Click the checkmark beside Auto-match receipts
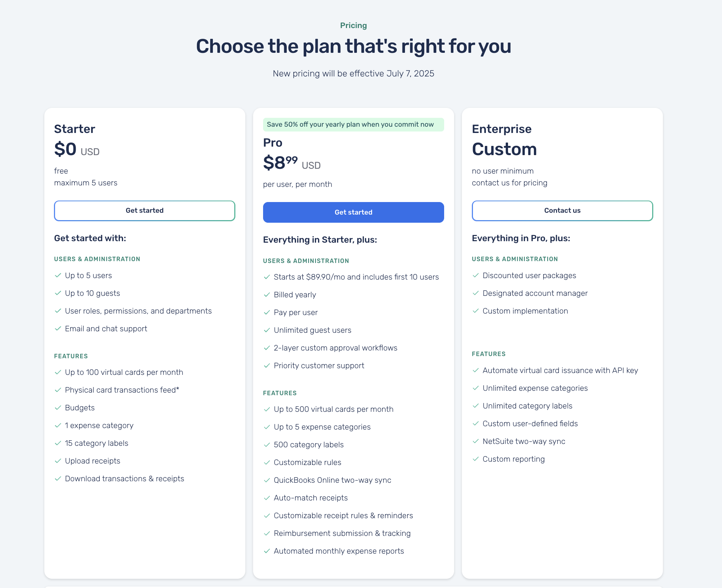722x588 pixels. pyautogui.click(x=267, y=498)
